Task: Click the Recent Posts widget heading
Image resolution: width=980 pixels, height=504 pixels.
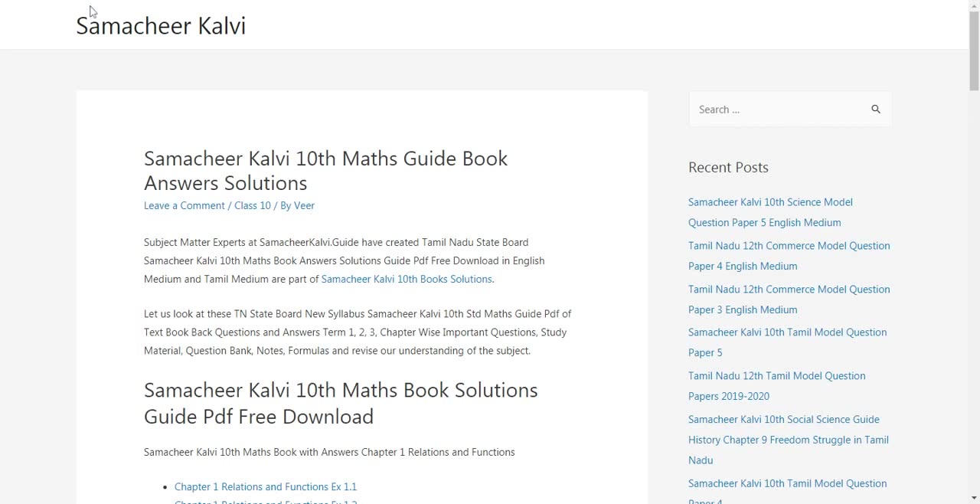Action: point(728,167)
